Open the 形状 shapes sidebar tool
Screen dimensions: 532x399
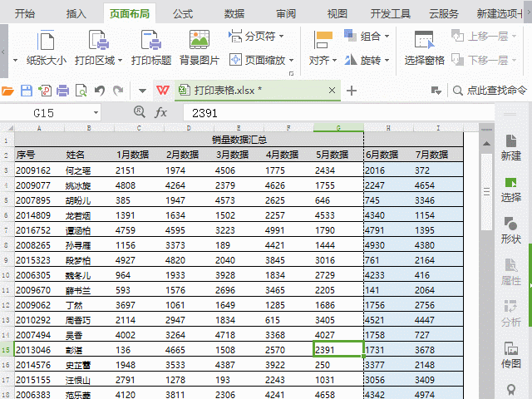click(511, 230)
